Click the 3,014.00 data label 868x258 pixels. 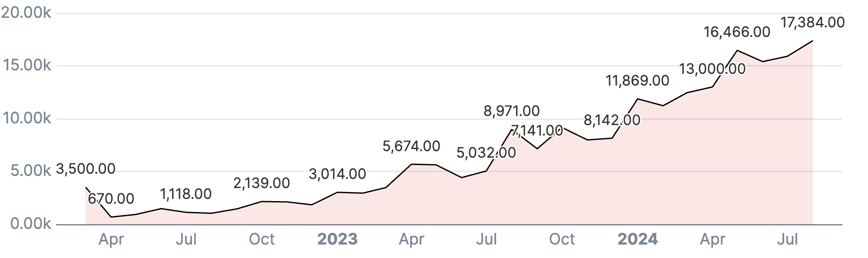click(x=337, y=174)
